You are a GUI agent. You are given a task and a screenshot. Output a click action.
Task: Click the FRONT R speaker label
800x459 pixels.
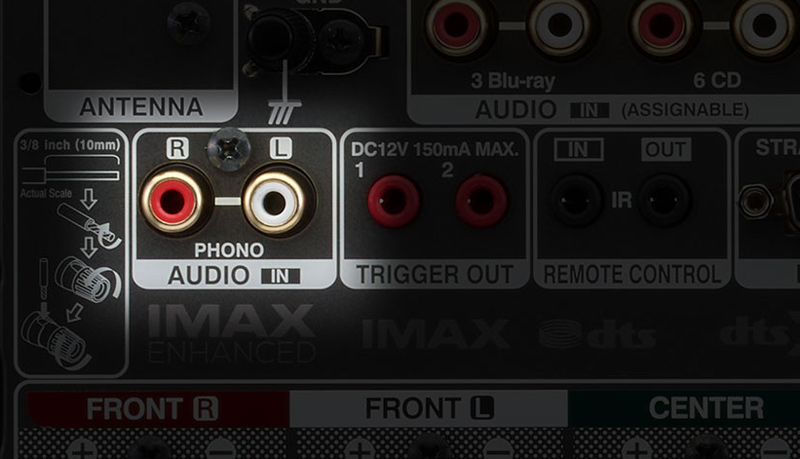coord(152,409)
